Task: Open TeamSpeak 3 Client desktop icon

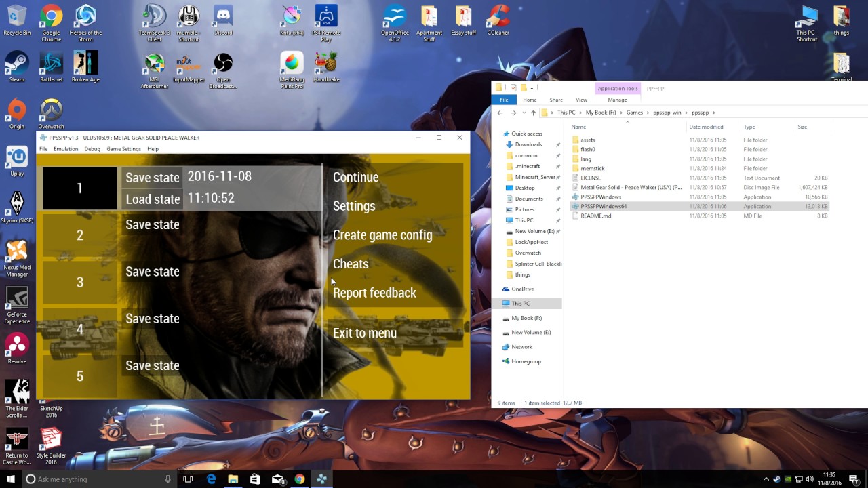Action: [155, 23]
